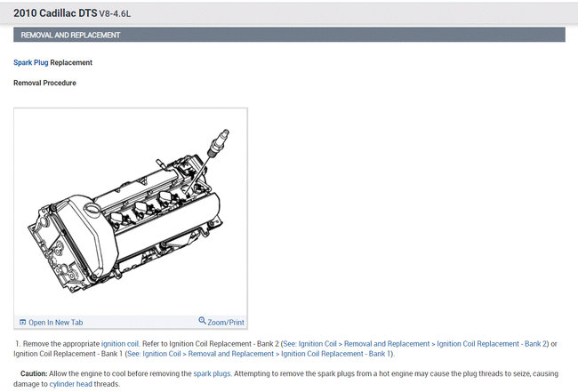The width and height of the screenshot is (578, 392).
Task: Click the '2010 Cadillac DTS' title text
Action: pos(55,13)
